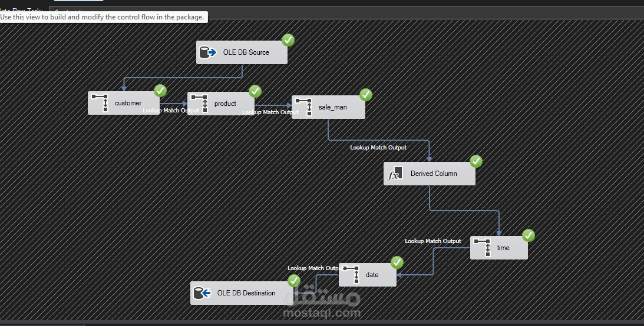Click the time lookup transformation icon
This screenshot has height=326, width=644.
(482, 248)
